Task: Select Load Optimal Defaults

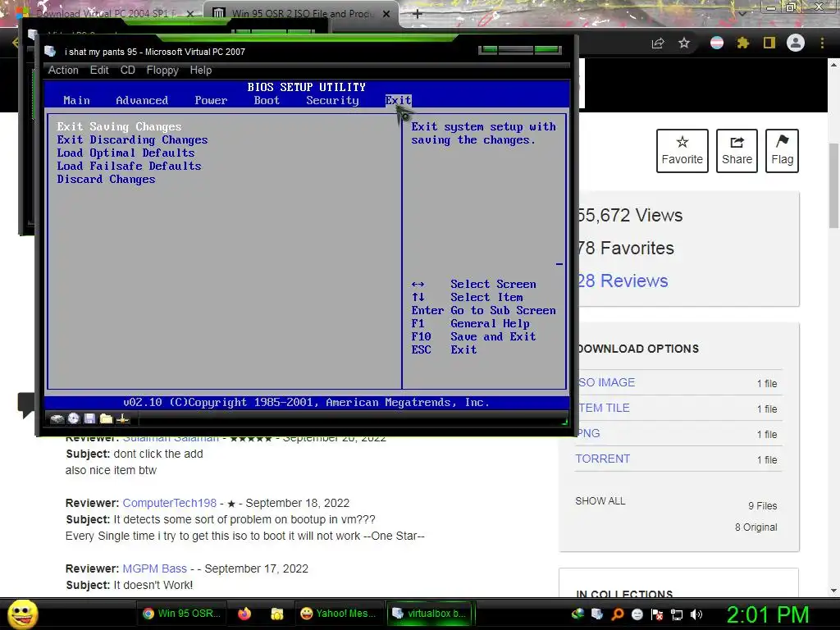Action: [x=126, y=153]
